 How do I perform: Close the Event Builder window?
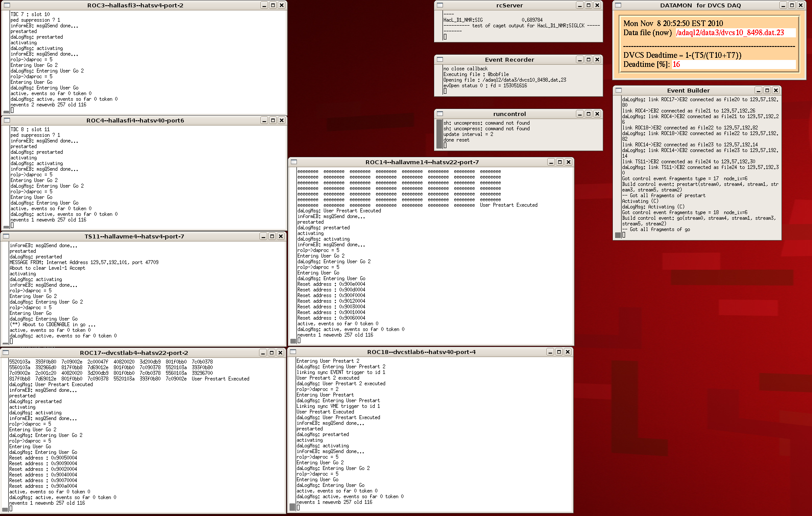pos(776,90)
